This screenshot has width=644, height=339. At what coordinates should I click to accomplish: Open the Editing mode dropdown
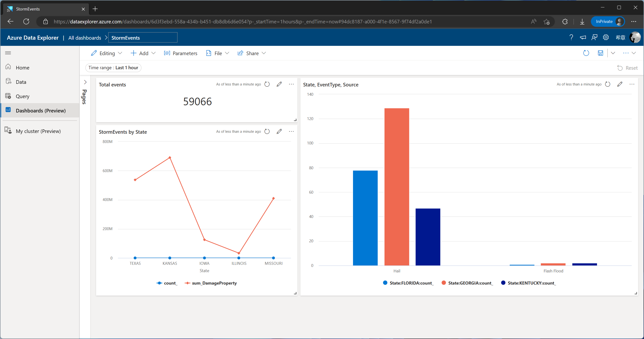pos(107,53)
